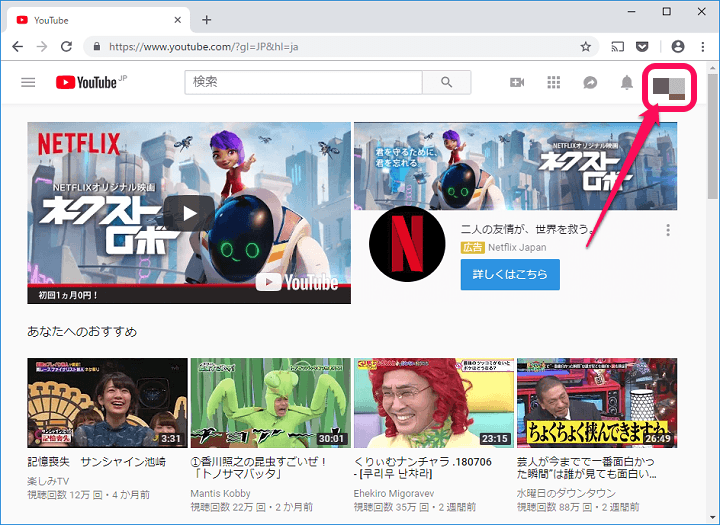Click the 詳しくはこちら button

(510, 274)
